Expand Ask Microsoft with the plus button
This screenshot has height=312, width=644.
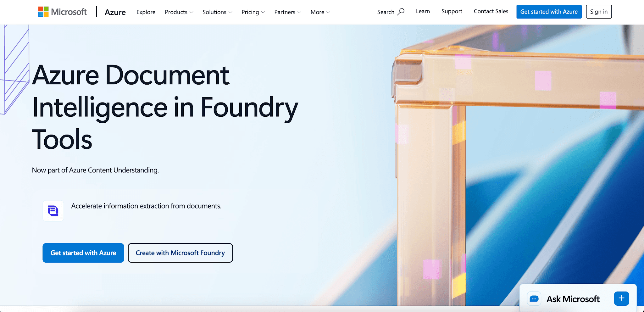621,298
